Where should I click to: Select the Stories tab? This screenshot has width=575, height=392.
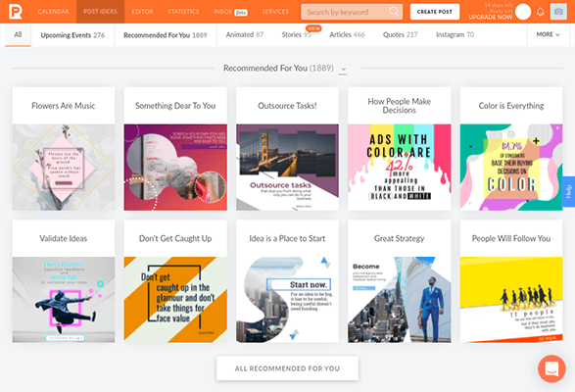296,35
